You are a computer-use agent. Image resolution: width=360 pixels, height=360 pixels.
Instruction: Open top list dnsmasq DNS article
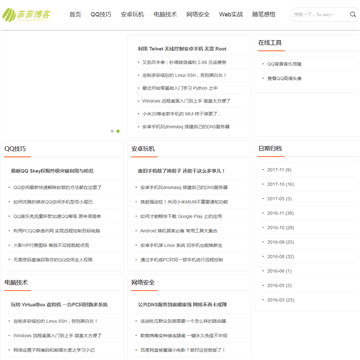[x=186, y=127]
